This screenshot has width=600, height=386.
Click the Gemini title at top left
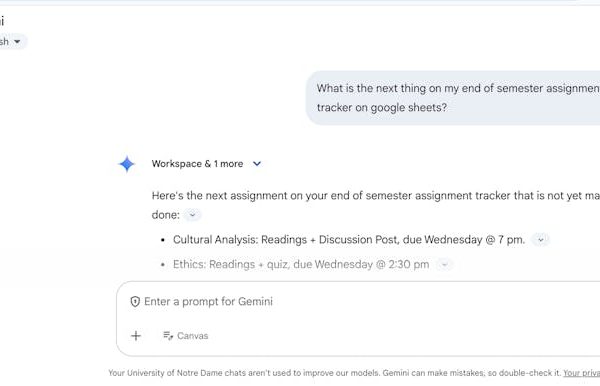pos(2,21)
